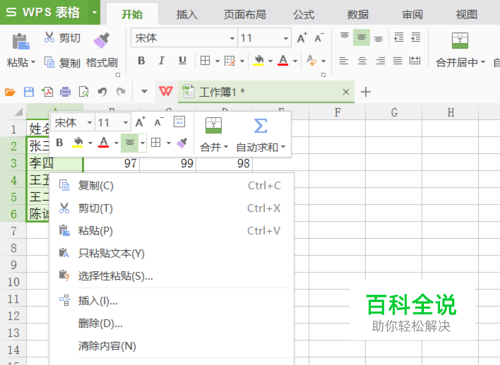Save the workbook with disk icon
This screenshot has height=365, width=500.
tap(29, 92)
